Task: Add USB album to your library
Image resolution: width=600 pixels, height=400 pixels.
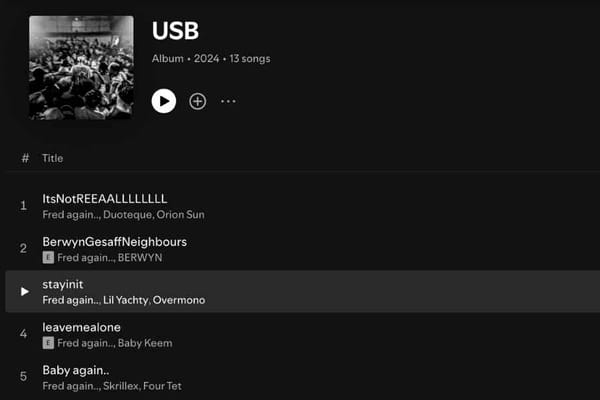Action: coord(198,101)
